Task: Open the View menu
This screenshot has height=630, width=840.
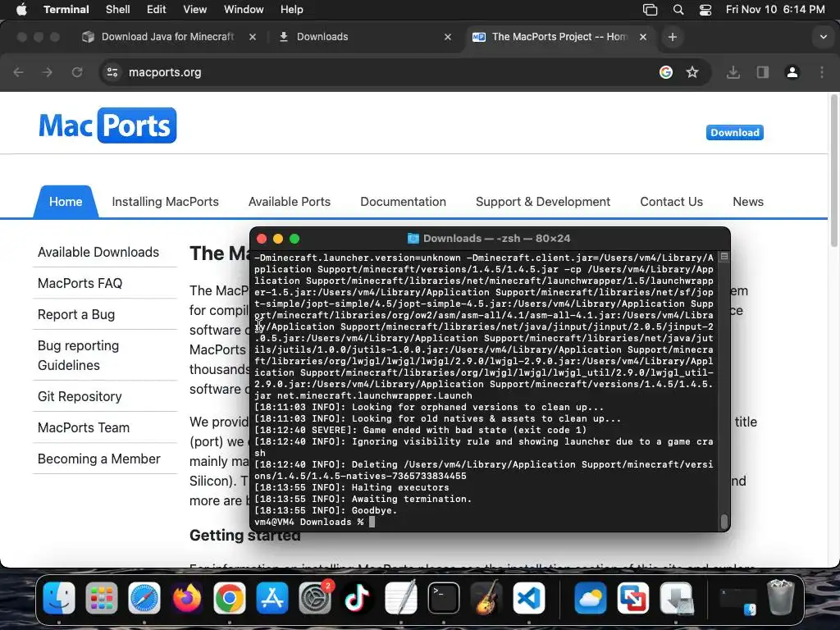Action: (194, 9)
